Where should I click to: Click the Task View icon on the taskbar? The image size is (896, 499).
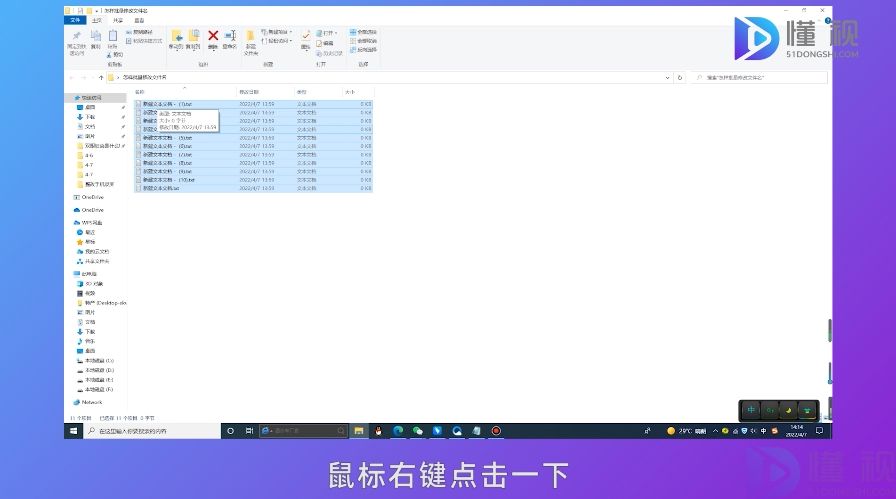tap(249, 431)
